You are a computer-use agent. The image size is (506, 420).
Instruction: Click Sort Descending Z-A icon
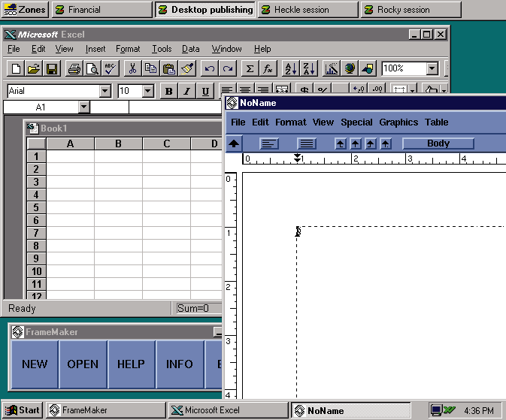308,68
